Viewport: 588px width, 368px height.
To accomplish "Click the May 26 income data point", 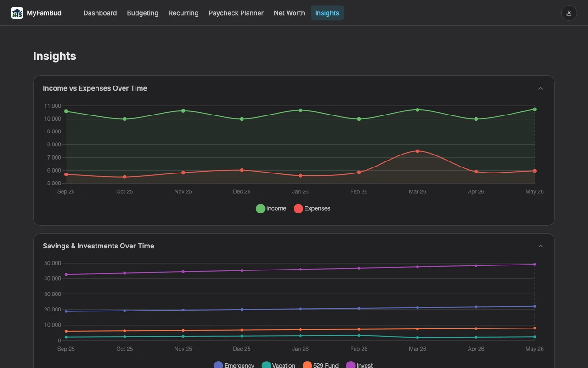I will (535, 109).
